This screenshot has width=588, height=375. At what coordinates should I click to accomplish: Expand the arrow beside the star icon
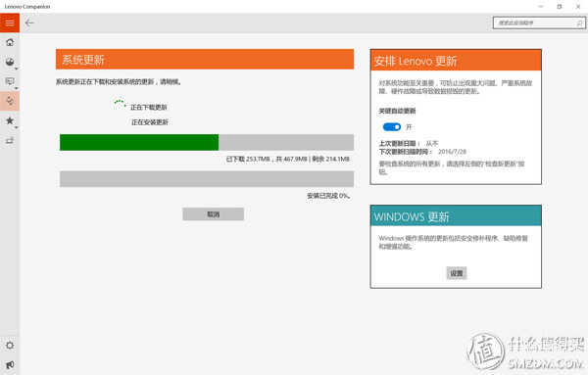(17, 127)
